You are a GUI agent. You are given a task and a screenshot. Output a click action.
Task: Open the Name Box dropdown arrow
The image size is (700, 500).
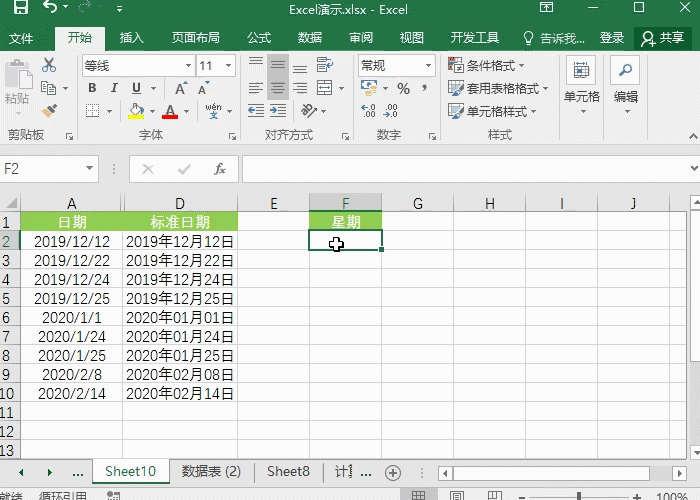coord(90,169)
